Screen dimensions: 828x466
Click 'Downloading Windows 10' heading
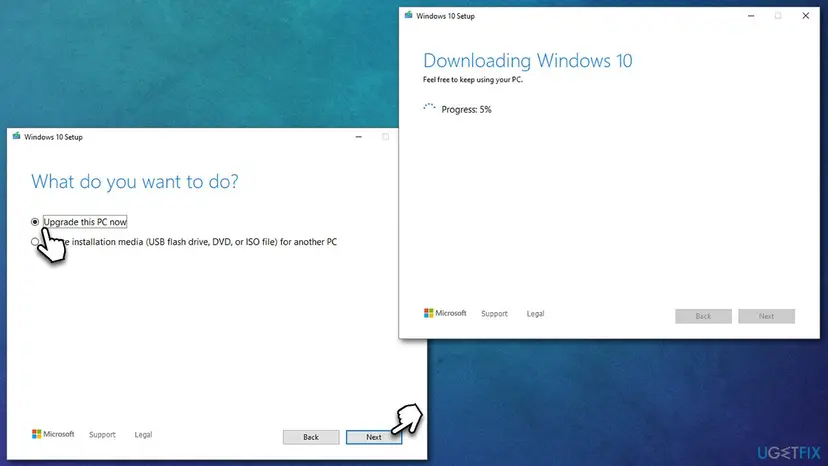pyautogui.click(x=528, y=60)
